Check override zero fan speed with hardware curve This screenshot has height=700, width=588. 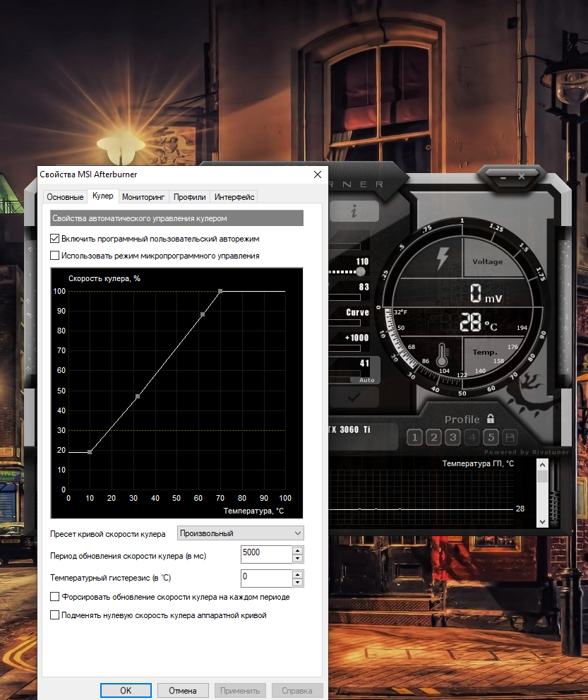tap(55, 615)
